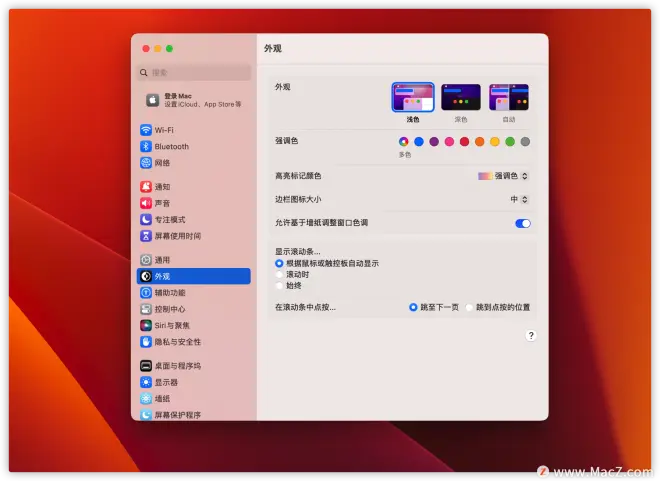The width and height of the screenshot is (660, 481).
Task: Select 跳至下一页 radio button
Action: coord(413,307)
